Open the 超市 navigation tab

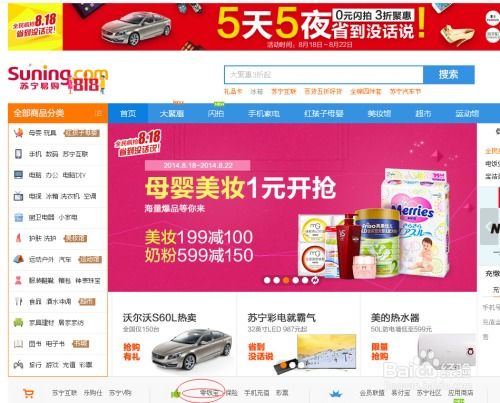pyautogui.click(x=423, y=114)
